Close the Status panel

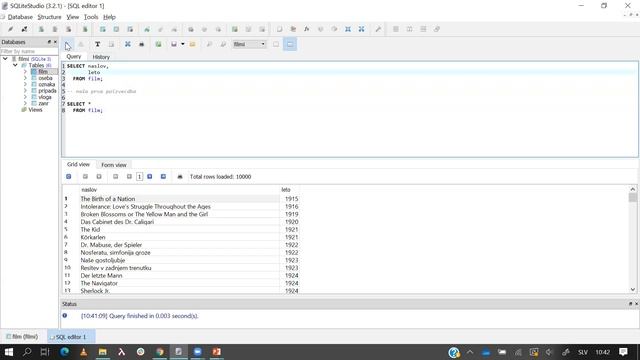[x=636, y=304]
